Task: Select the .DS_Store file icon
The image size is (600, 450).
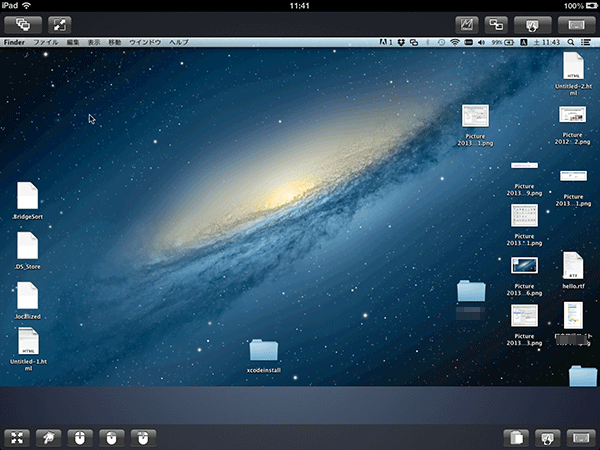Action: pos(28,246)
